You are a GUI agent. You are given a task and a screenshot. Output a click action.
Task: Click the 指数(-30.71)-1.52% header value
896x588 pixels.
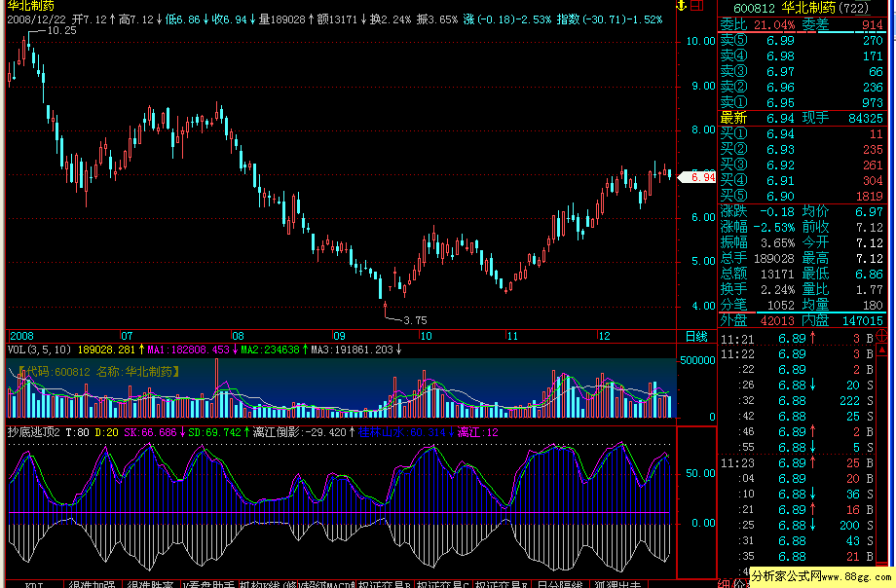pos(610,19)
